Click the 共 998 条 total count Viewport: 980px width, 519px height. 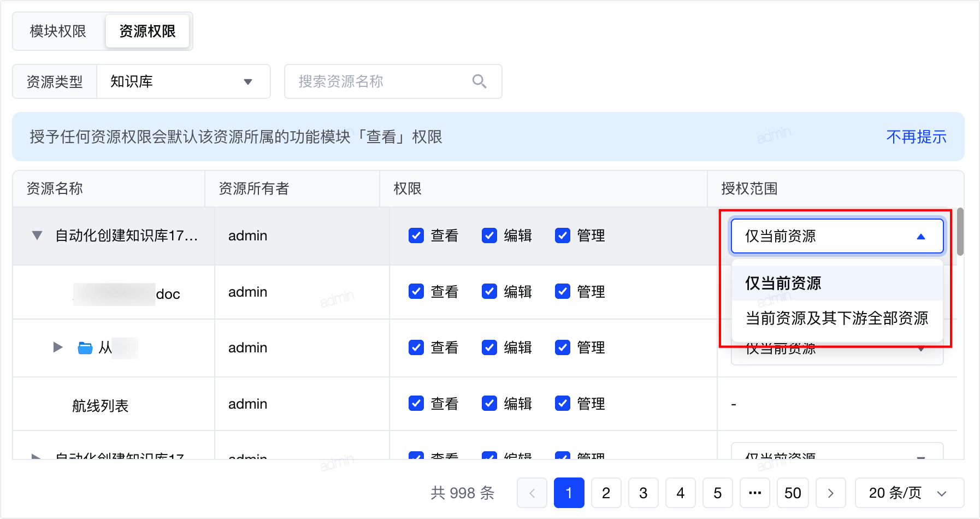pos(463,493)
